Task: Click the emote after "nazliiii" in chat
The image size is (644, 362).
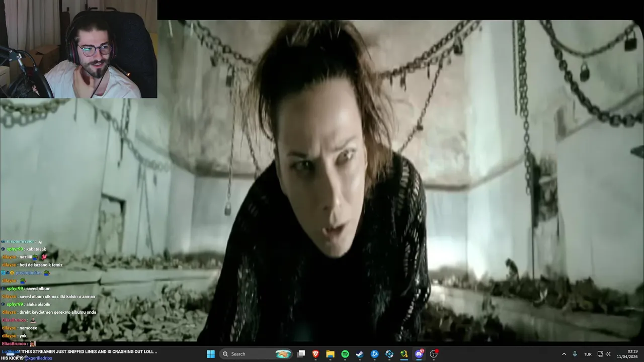Action: [x=35, y=257]
